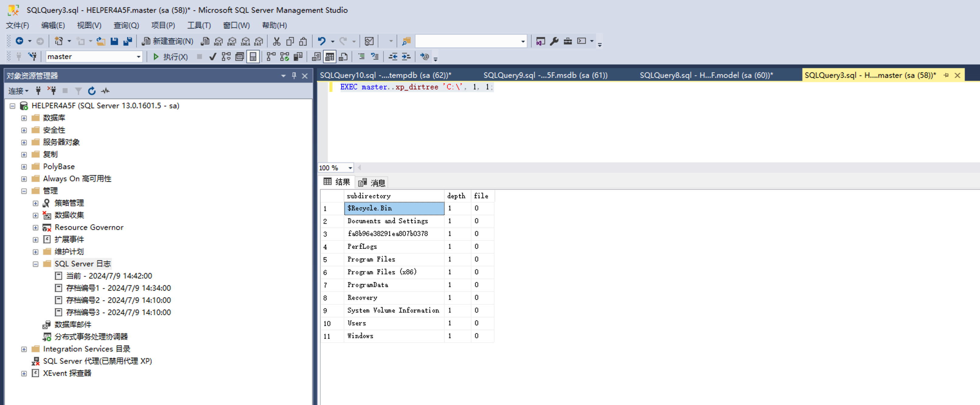Viewport: 980px width, 405px height.
Task: Switch to the 消息 (Messages) tab
Action: [372, 182]
